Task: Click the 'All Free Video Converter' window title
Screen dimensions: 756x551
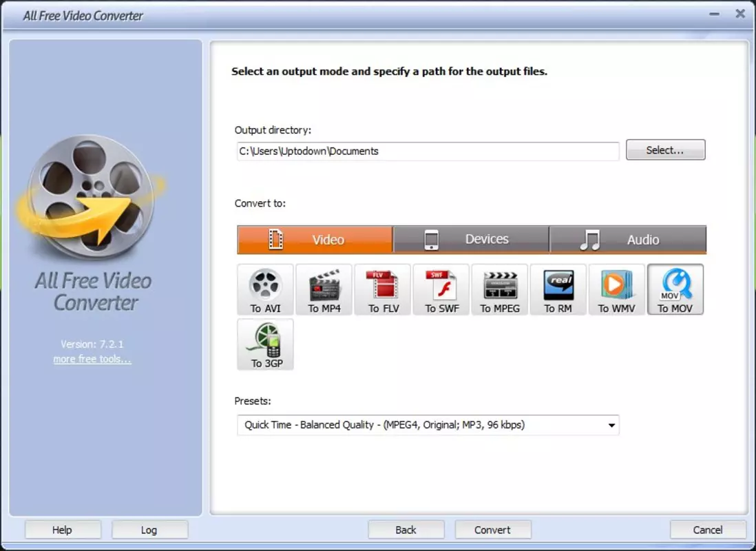Action: click(83, 16)
